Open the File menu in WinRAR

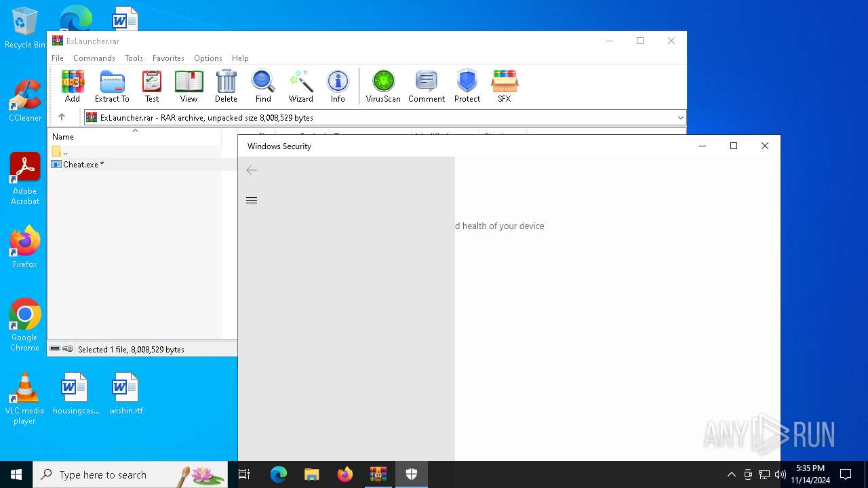pyautogui.click(x=58, y=58)
